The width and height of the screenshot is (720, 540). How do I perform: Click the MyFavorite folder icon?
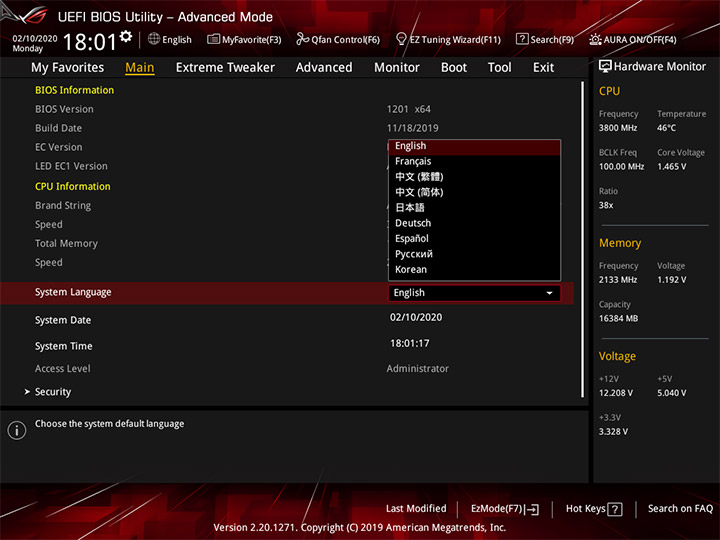pos(213,39)
